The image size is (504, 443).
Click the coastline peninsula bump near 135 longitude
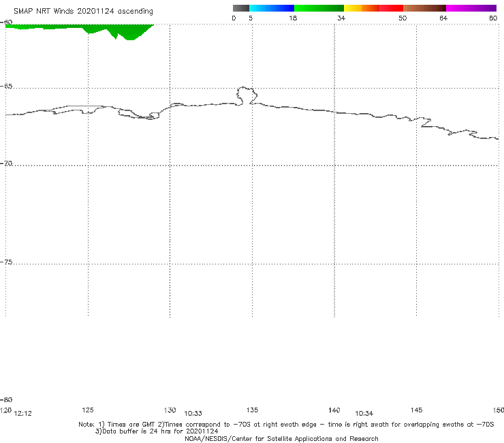click(x=247, y=95)
